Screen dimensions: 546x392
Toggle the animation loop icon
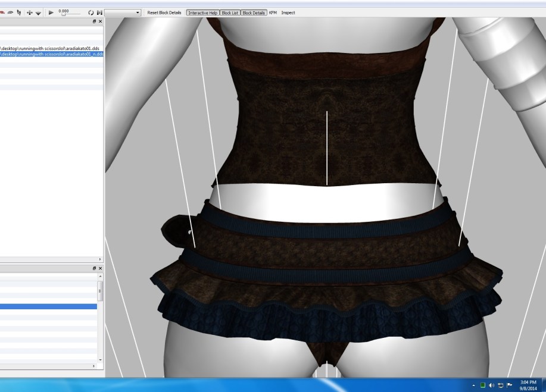(91, 12)
